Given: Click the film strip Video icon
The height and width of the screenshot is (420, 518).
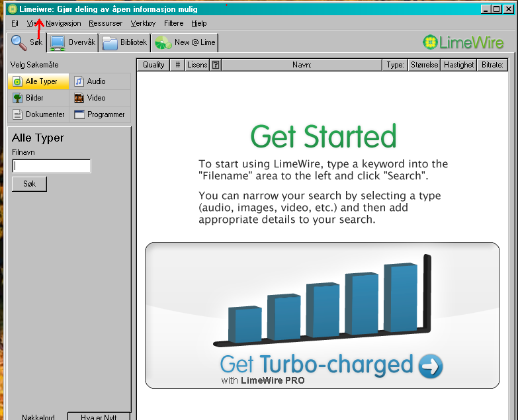Looking at the screenshot, I should (79, 98).
